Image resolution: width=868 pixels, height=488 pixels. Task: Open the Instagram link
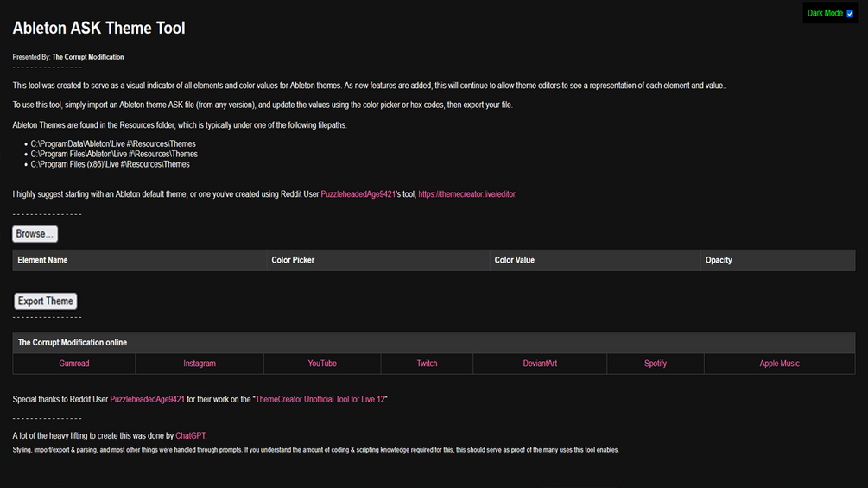tap(200, 364)
